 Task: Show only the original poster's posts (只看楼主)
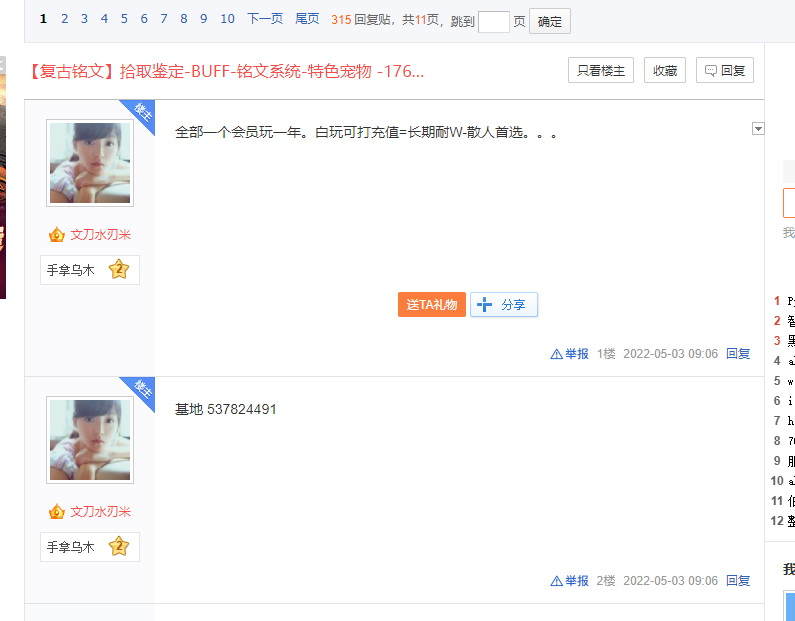tap(600, 70)
